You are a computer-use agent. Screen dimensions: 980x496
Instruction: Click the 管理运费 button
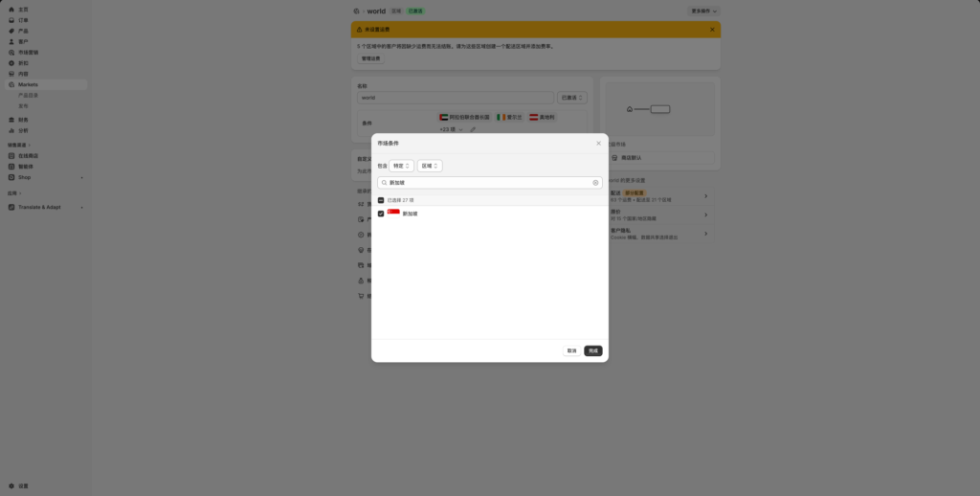[370, 58]
